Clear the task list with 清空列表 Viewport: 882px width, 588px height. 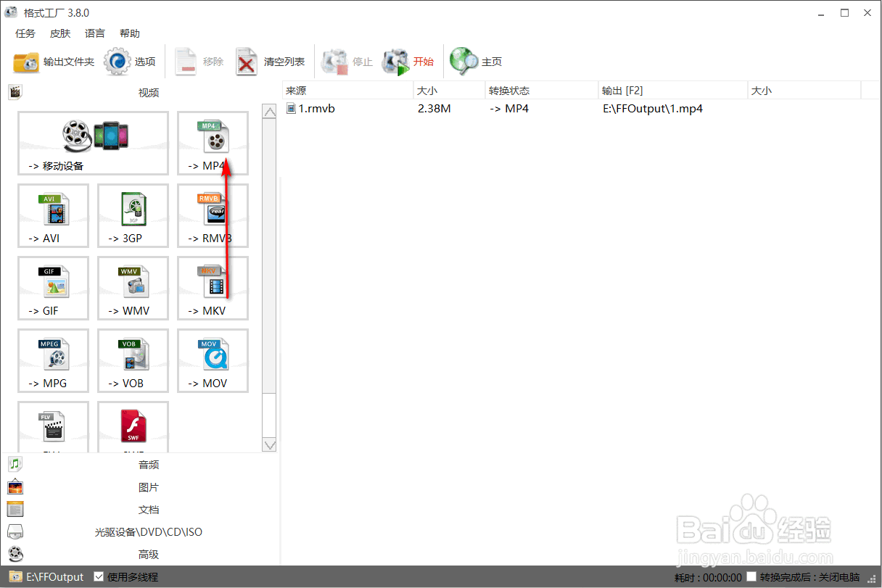(x=270, y=62)
